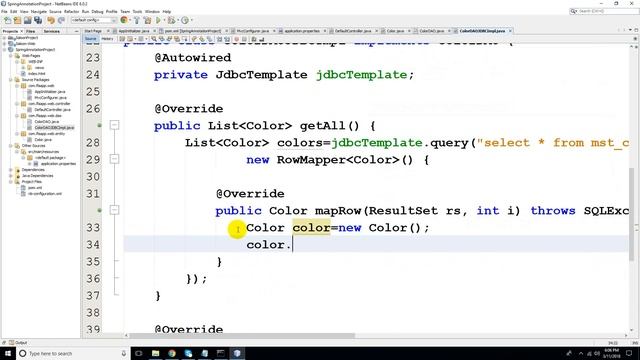640x360 pixels.
Task: Click the Comment icon in editor toolbar
Action: 253,39
